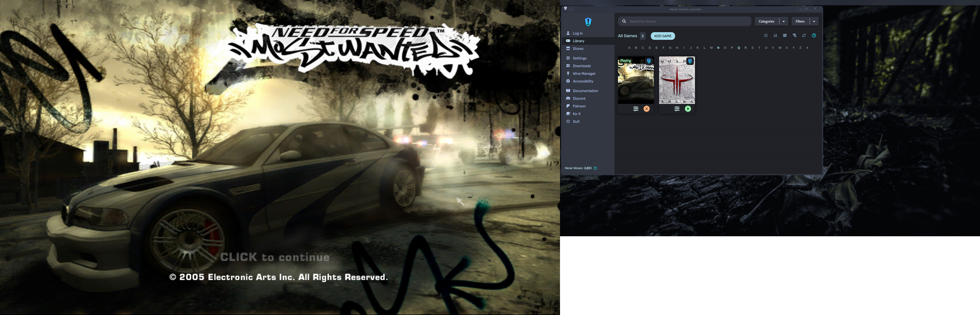
Task: Toggle sort by installed status icon
Action: click(784, 36)
